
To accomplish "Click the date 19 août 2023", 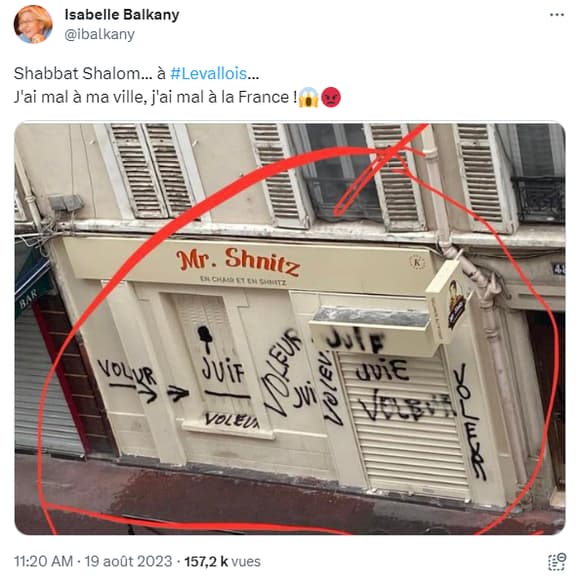I will 128,561.
